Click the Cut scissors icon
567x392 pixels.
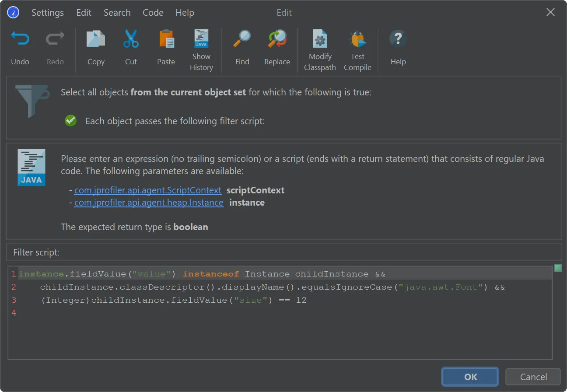(x=131, y=39)
